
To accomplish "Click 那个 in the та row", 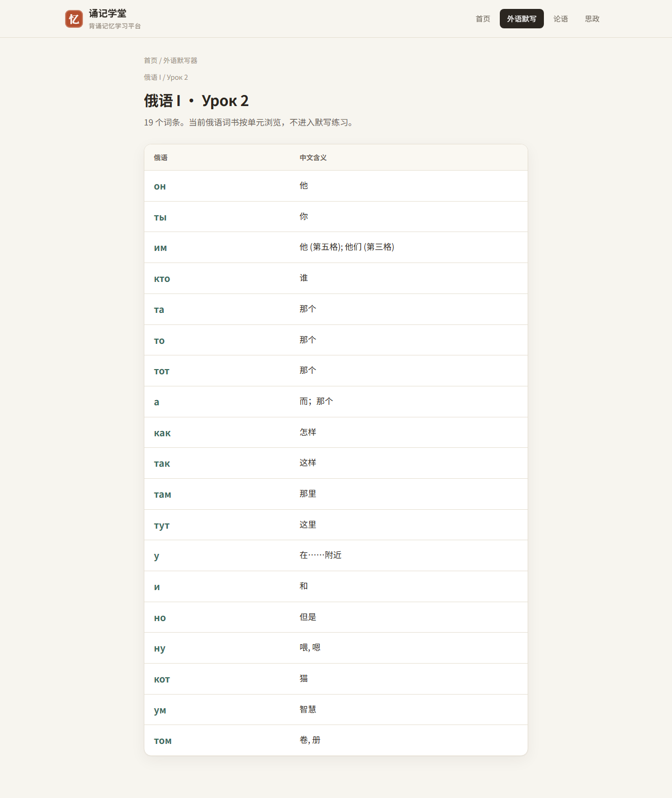I will [x=308, y=309].
